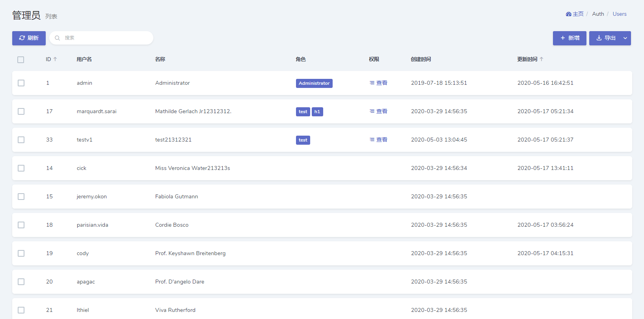View permissions of marquardt.sarai via 查看
The height and width of the screenshot is (319, 644).
(x=378, y=111)
